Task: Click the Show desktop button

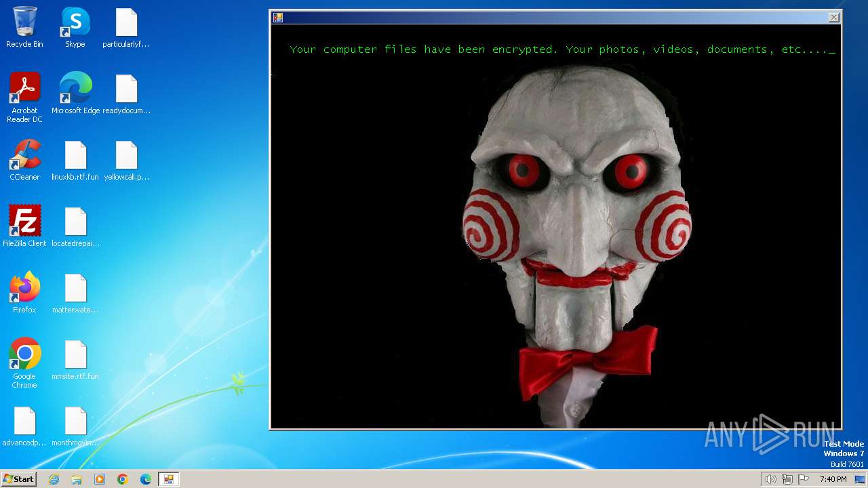Action: pos(860,479)
